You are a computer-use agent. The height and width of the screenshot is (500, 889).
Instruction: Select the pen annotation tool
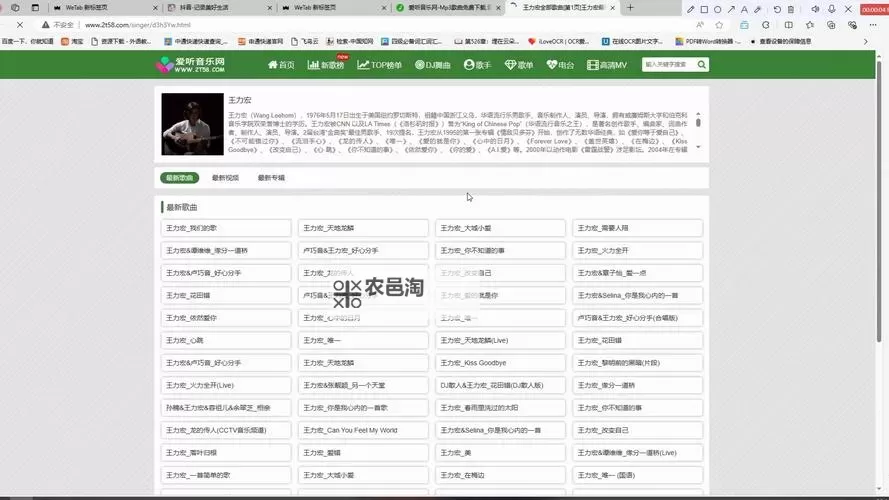tap(690, 9)
